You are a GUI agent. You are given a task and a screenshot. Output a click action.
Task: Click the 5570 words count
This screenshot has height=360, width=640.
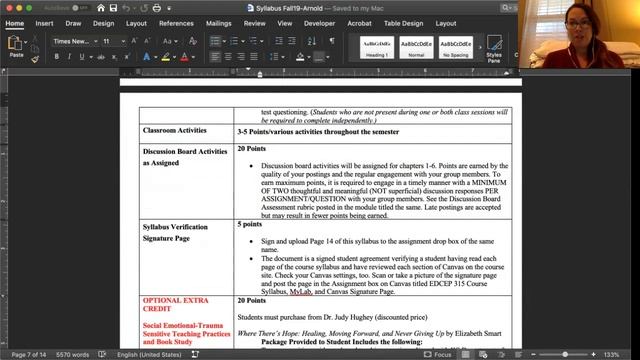(x=72, y=355)
